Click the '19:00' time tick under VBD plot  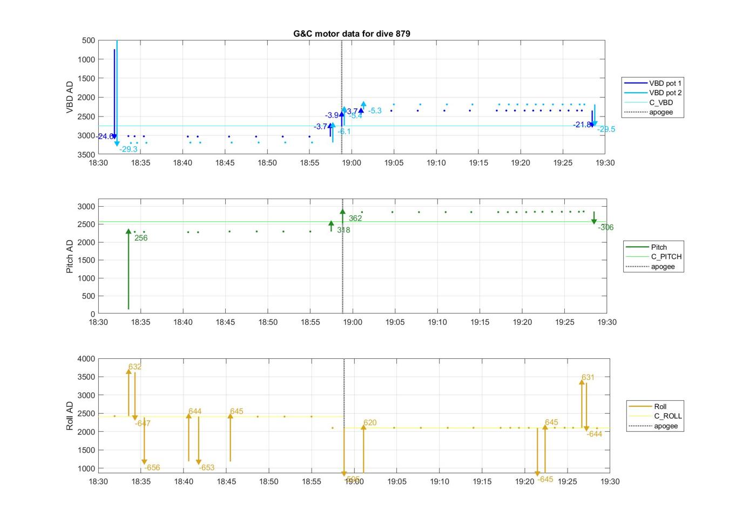[352, 162]
